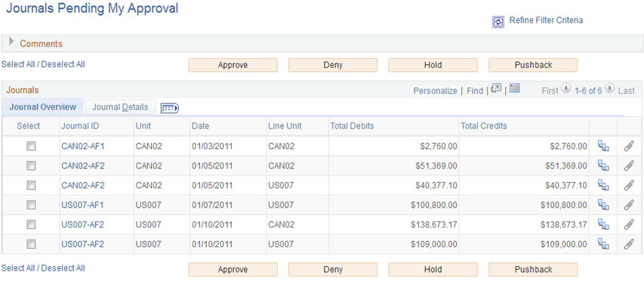Screen dimensions: 644x282
Task: Open approval flow icon for $40,377.10 row
Action: pyautogui.click(x=603, y=185)
